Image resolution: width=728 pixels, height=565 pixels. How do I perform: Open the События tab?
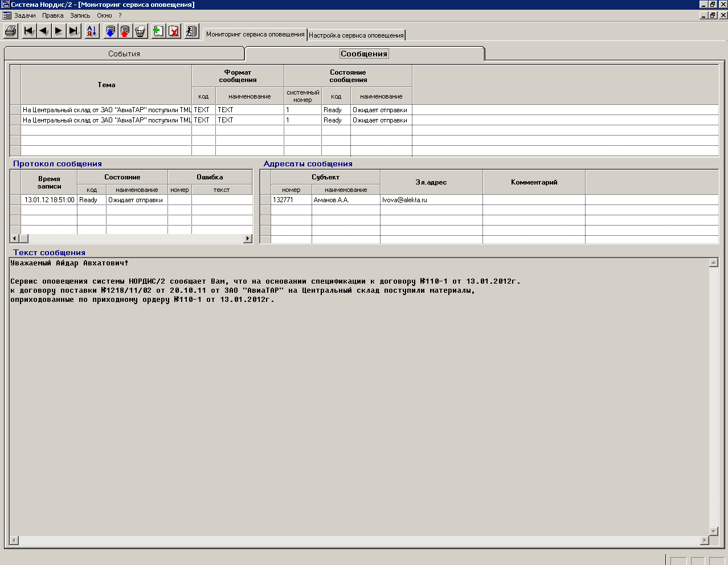[x=124, y=54]
